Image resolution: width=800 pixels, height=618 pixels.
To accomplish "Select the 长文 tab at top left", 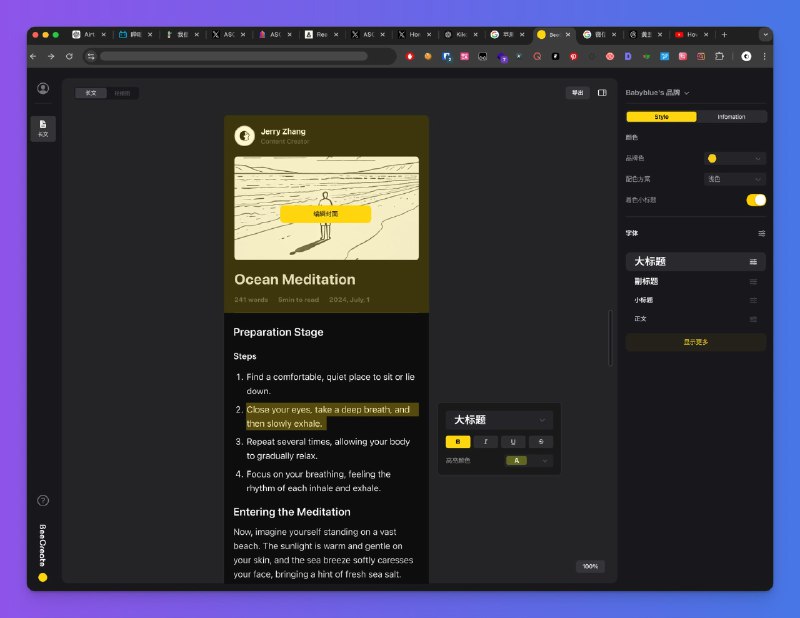I will (91, 93).
